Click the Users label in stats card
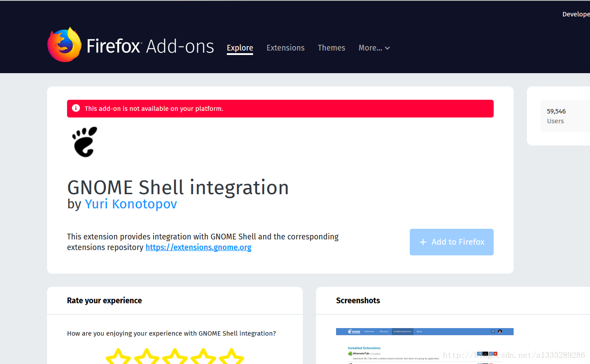The width and height of the screenshot is (590, 364). tap(555, 121)
